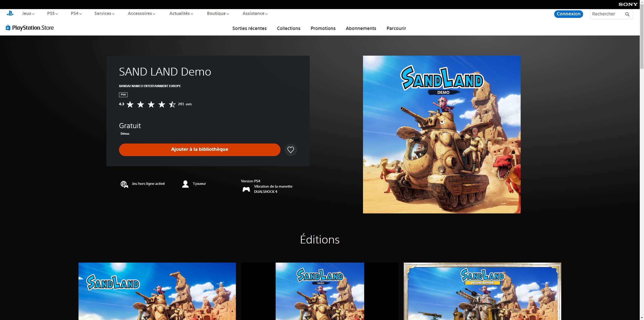Add SAND LAND Demo to wishlist via heart icon
This screenshot has height=320, width=644.
point(291,150)
